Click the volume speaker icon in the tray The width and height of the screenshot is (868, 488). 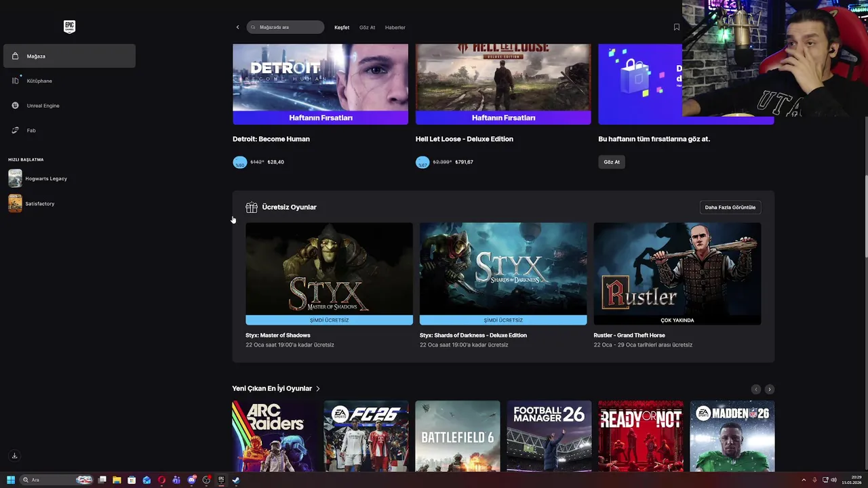click(x=834, y=480)
